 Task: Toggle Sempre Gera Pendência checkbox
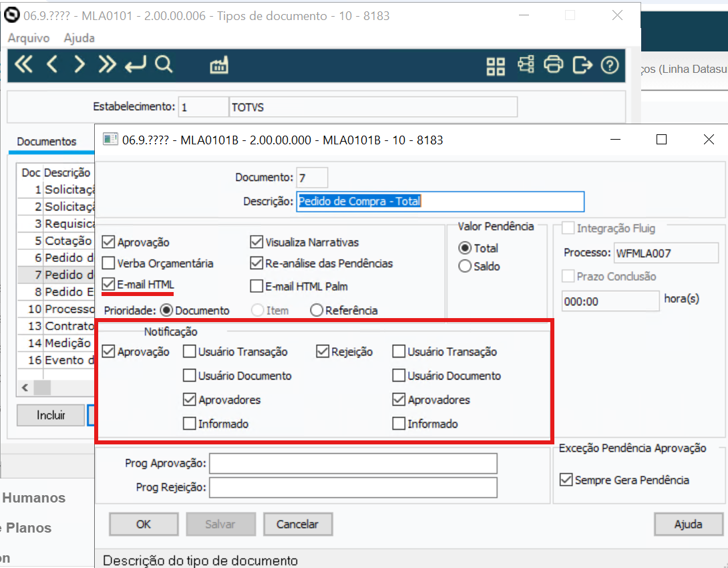566,480
